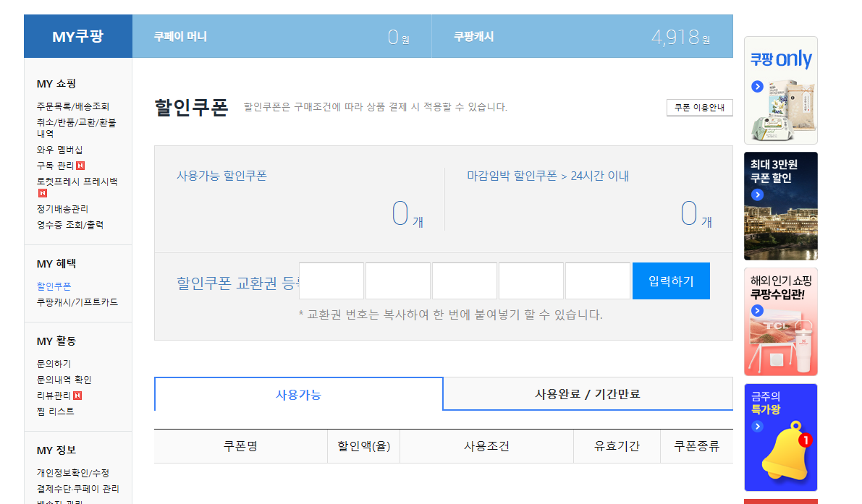Click the MY 혜택 section heading
The height and width of the screenshot is (504, 862).
tap(56, 264)
